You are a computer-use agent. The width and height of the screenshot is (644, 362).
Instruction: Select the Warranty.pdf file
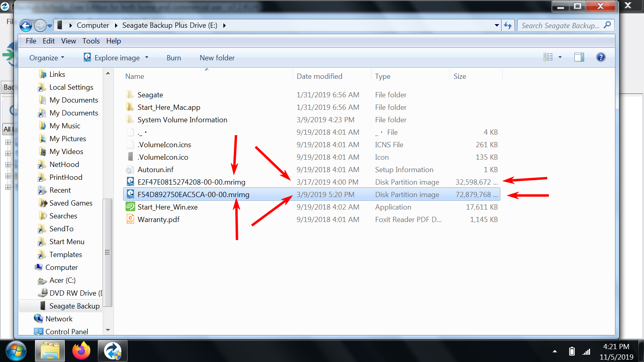click(x=158, y=220)
